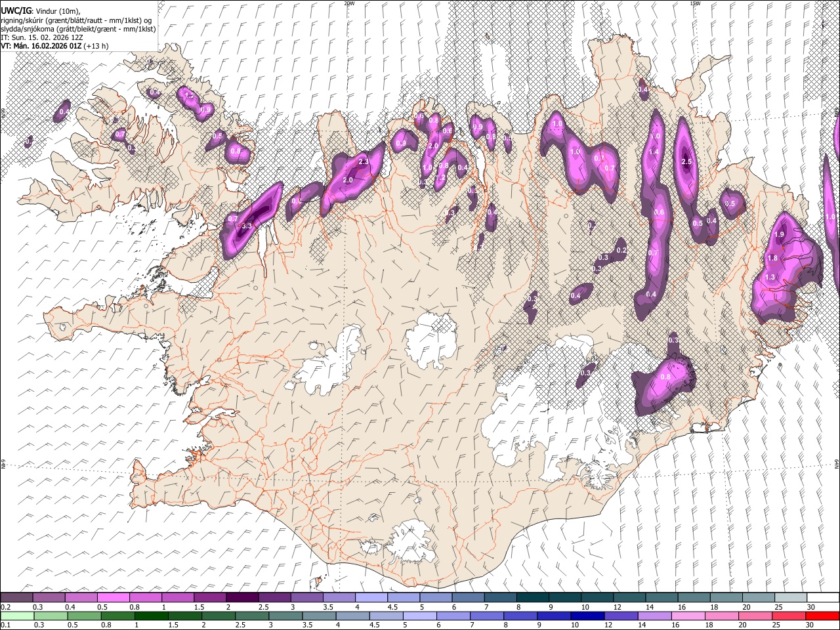This screenshot has height=630, width=840.
Task: Pick bottom scale swatch between 3 and 3.5
Action: [285, 616]
